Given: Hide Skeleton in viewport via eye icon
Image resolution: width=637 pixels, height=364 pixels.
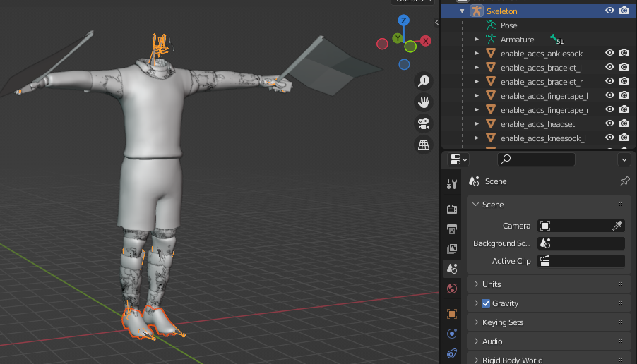Looking at the screenshot, I should point(609,11).
